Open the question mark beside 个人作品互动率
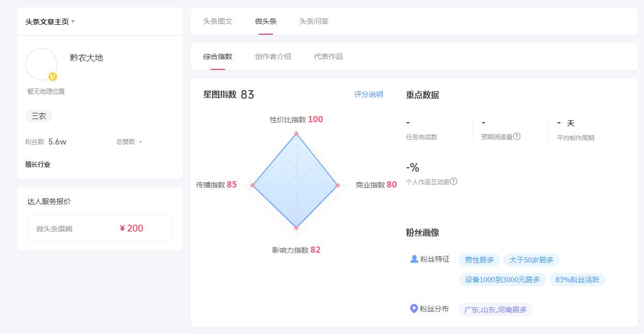 click(x=454, y=182)
